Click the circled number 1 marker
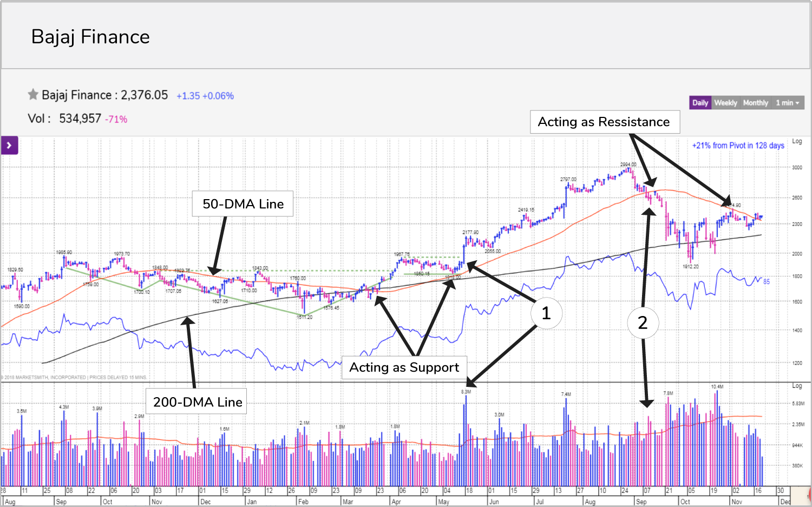 pyautogui.click(x=546, y=313)
